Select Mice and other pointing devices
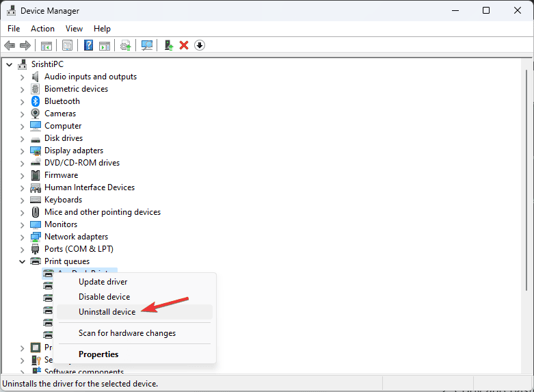 [x=103, y=212]
